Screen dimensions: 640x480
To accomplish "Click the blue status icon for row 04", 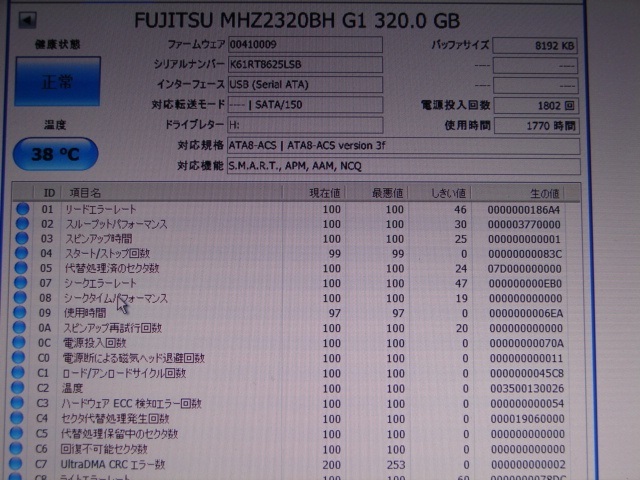I will [x=22, y=253].
